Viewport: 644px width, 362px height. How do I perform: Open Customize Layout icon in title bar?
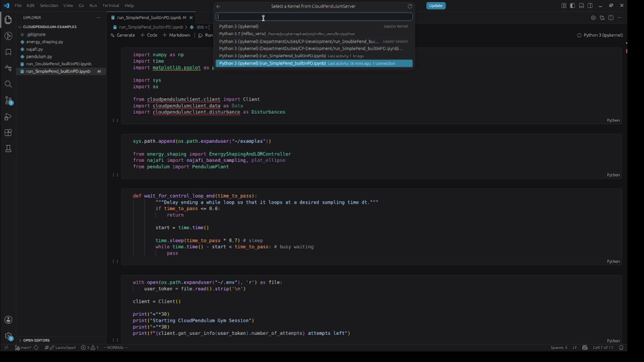[x=564, y=6]
